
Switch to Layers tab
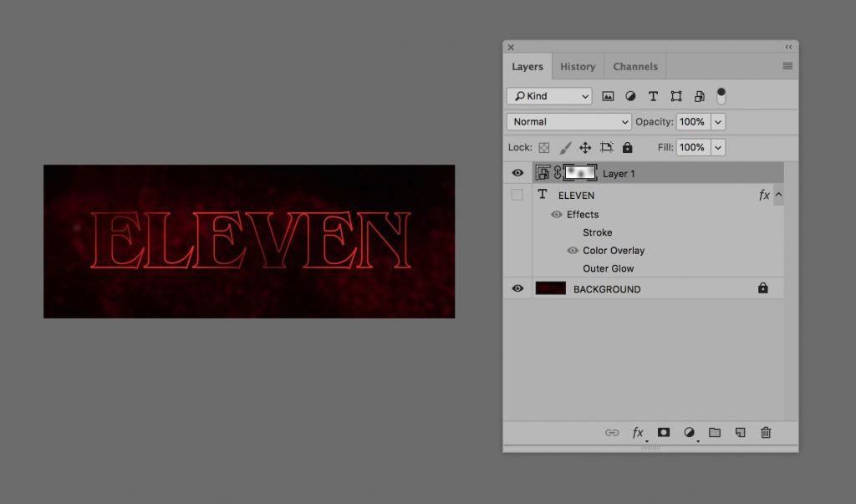[527, 67]
